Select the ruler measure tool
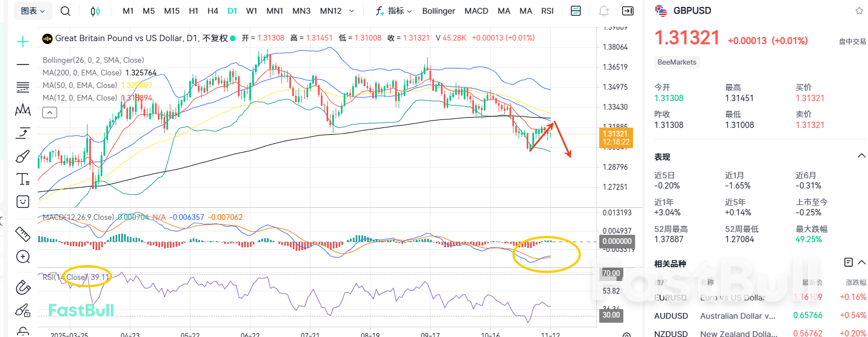 point(23,233)
